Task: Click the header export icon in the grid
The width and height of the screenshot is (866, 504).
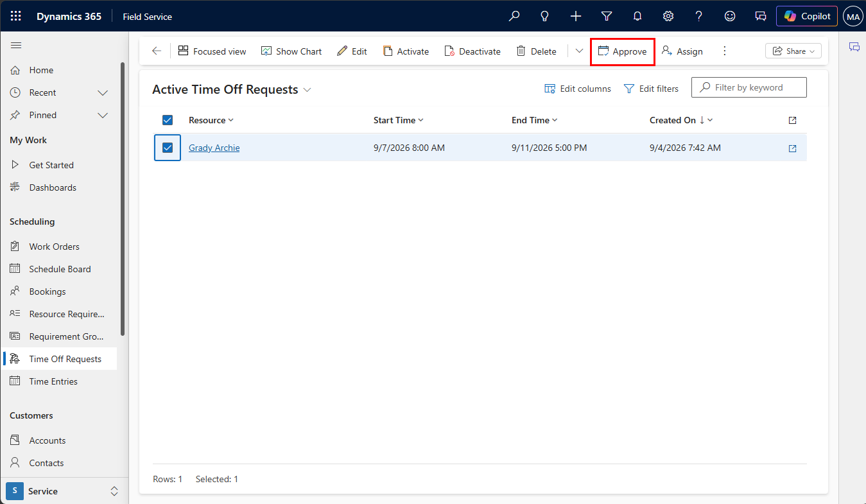Action: (x=792, y=120)
